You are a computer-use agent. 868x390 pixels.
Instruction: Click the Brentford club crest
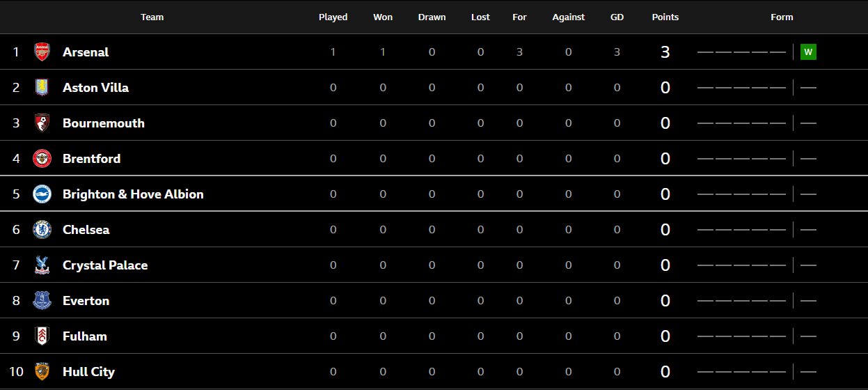[x=42, y=158]
